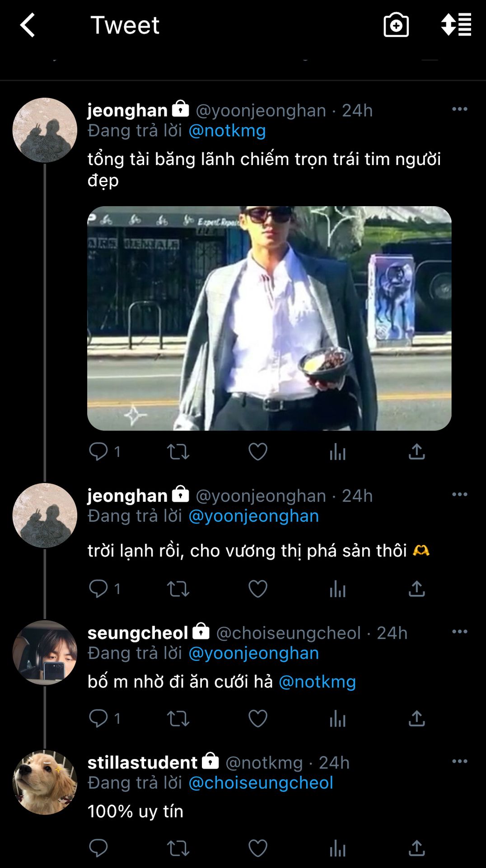The width and height of the screenshot is (486, 868).
Task: Retweet the tweet with the suit image
Action: point(178,452)
